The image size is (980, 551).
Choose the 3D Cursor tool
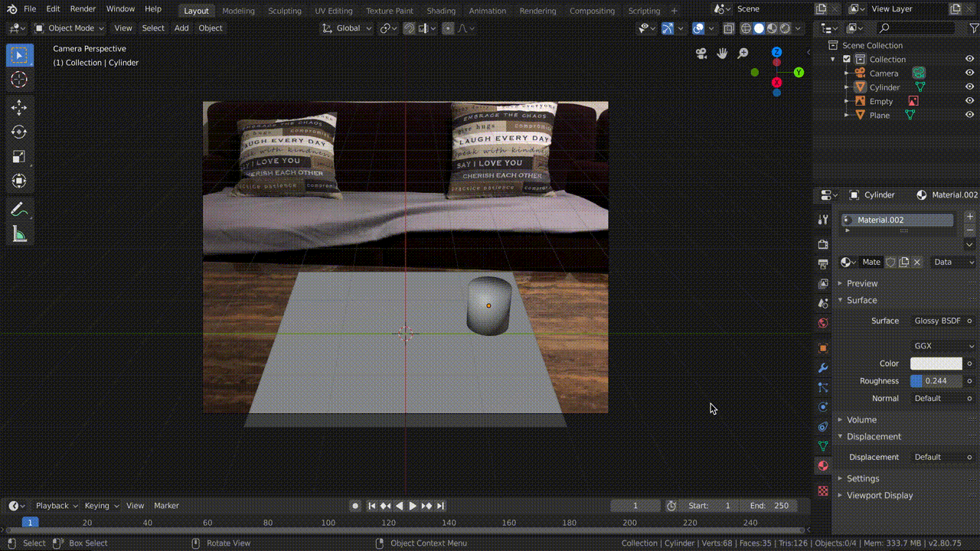[19, 80]
